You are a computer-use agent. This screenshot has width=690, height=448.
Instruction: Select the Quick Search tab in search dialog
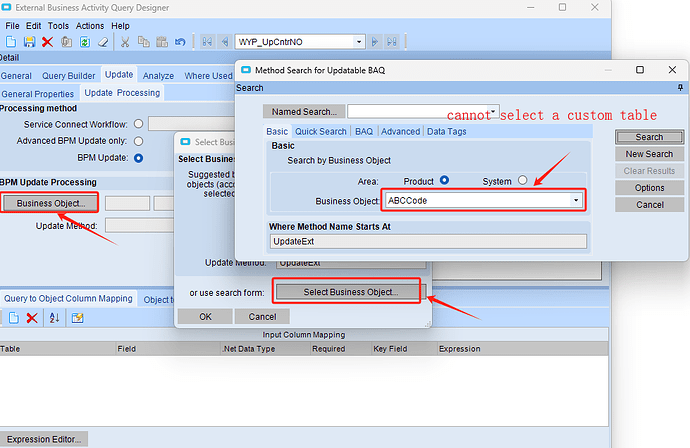click(x=321, y=131)
